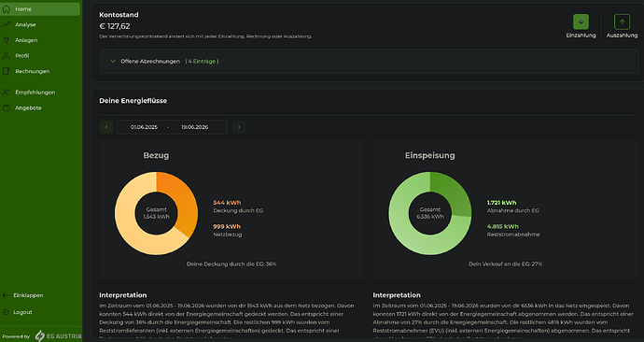The width and height of the screenshot is (644, 342).
Task: Open the Profil person icon
Action: tap(7, 56)
